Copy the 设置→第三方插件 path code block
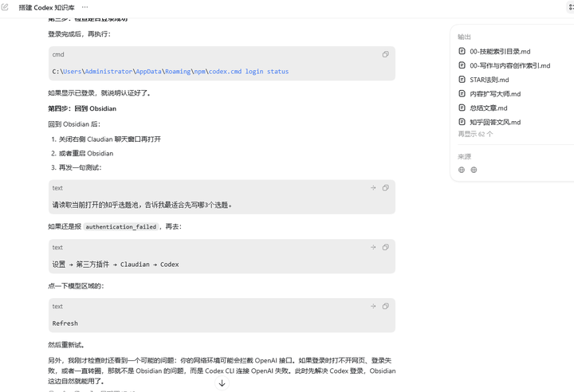The width and height of the screenshot is (574, 392). point(386,248)
